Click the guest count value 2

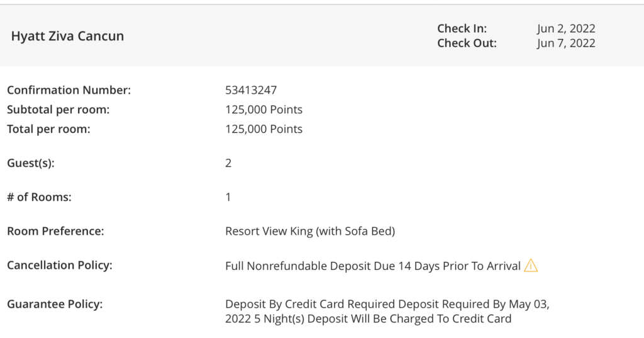228,163
